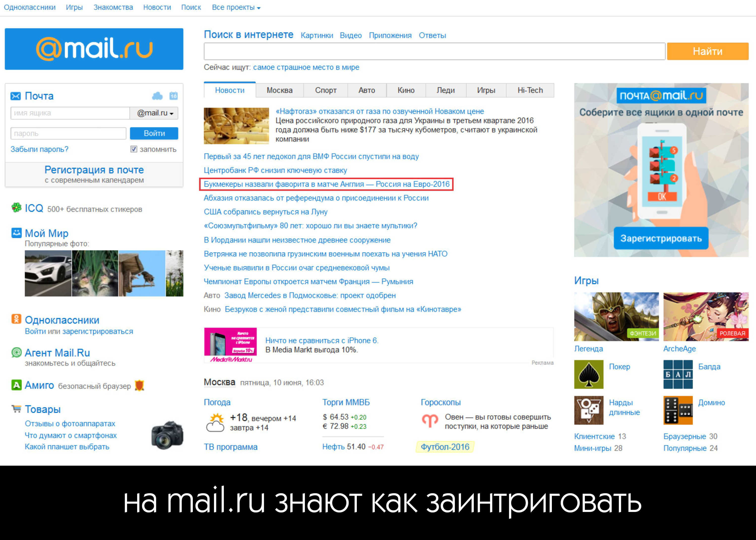Switch to the Авто tab
This screenshot has height=540, width=756.
pyautogui.click(x=367, y=90)
